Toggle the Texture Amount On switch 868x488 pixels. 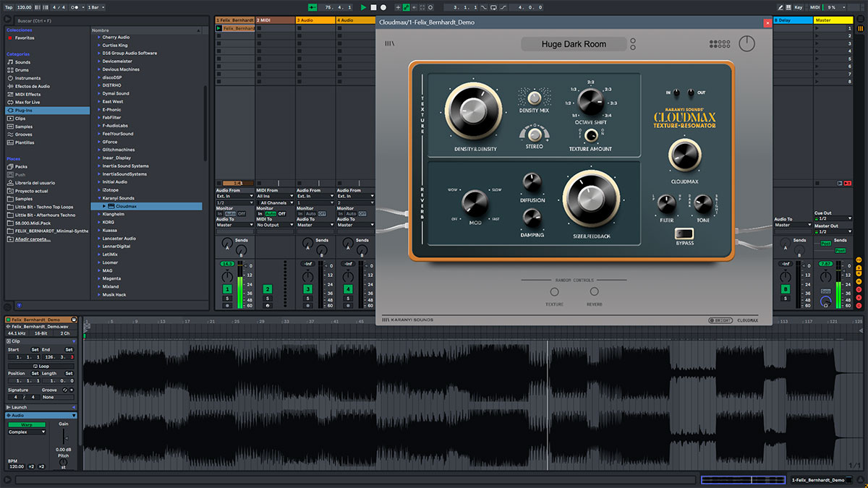tap(592, 135)
